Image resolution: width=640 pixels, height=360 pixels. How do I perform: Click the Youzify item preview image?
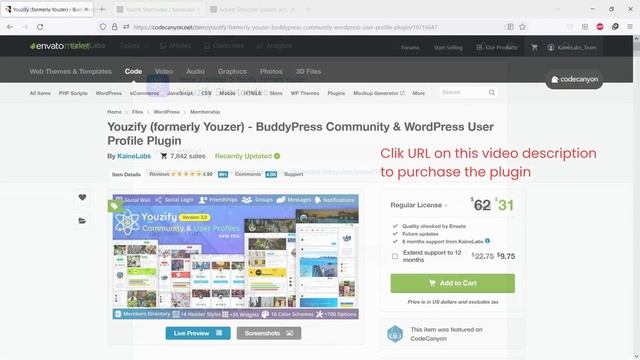[x=236, y=257]
